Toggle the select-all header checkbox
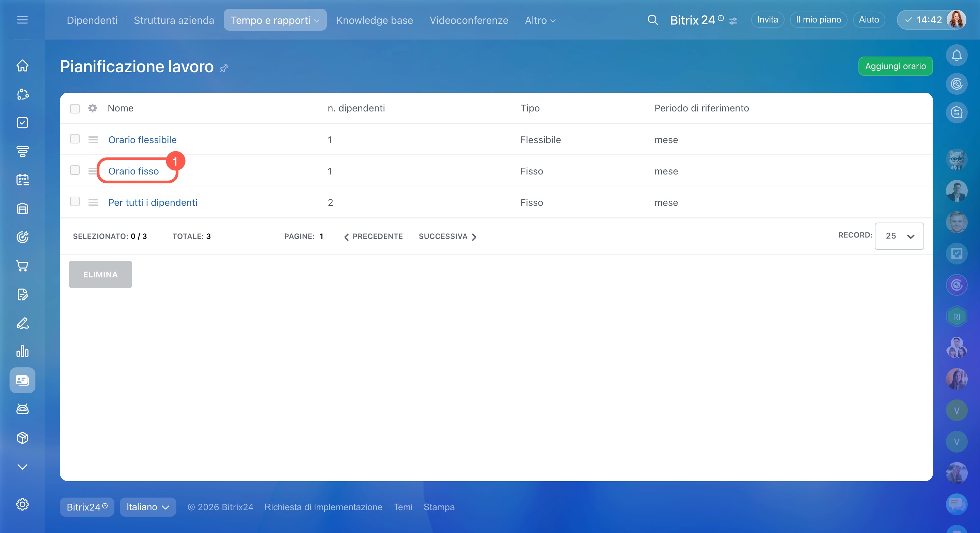 (x=75, y=108)
